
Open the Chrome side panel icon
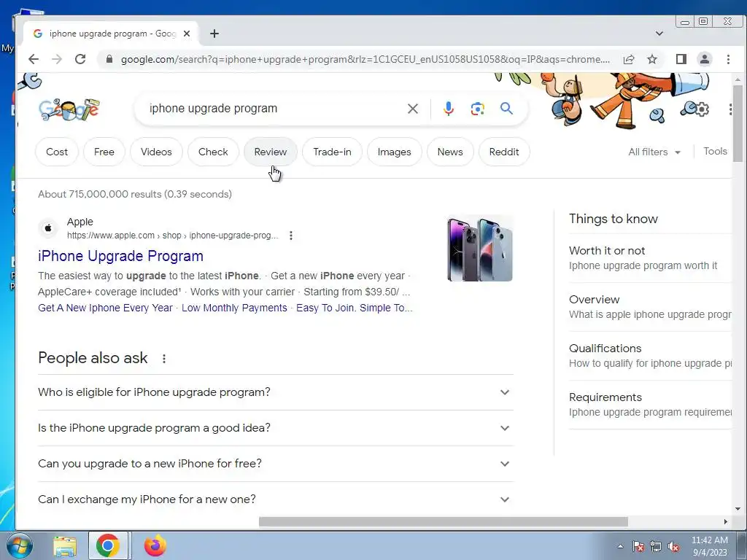pyautogui.click(x=681, y=59)
